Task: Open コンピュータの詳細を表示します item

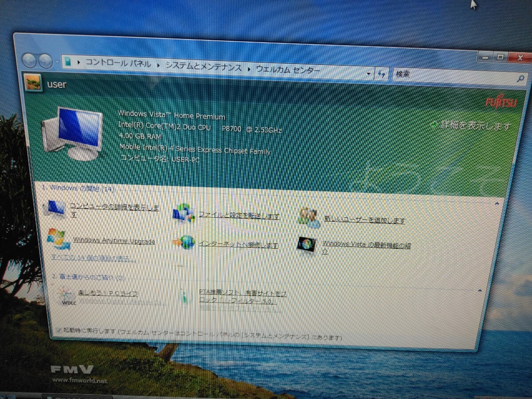Action: tap(114, 210)
